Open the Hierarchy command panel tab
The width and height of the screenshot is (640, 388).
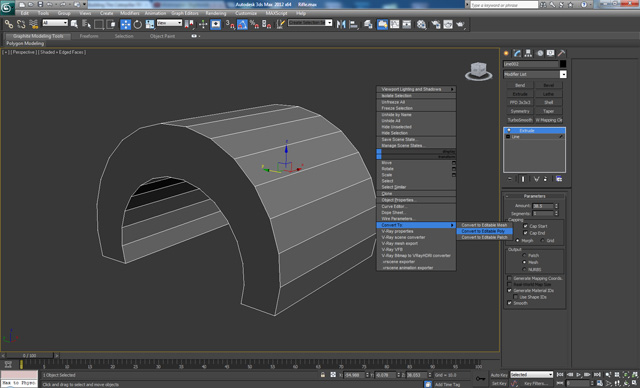tap(528, 53)
